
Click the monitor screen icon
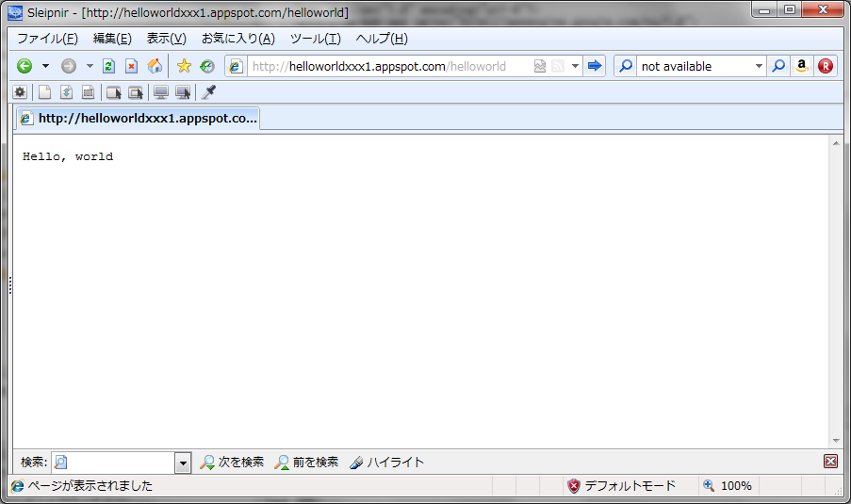point(160,92)
